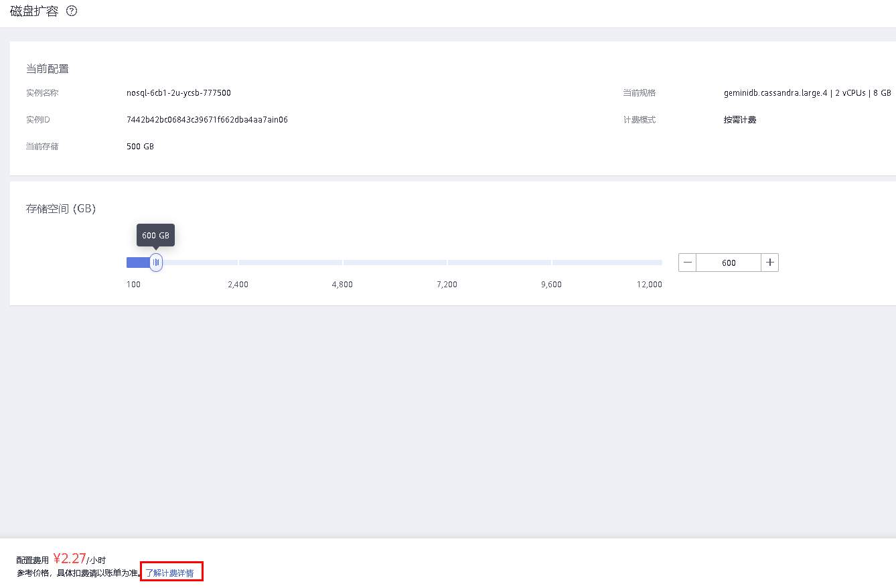Click the storage slider handle
Screen dimensions: 896x588
[x=156, y=263]
